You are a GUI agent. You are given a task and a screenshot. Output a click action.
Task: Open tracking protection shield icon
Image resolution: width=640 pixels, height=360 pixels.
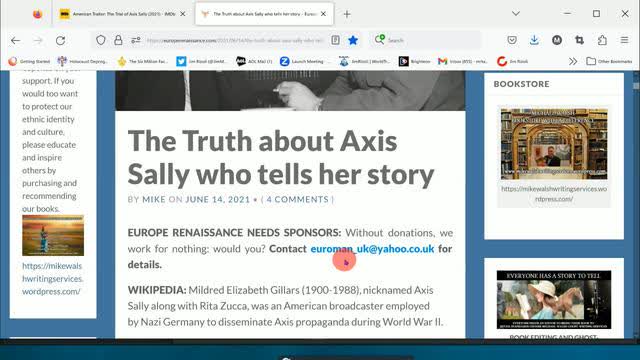pos(101,40)
